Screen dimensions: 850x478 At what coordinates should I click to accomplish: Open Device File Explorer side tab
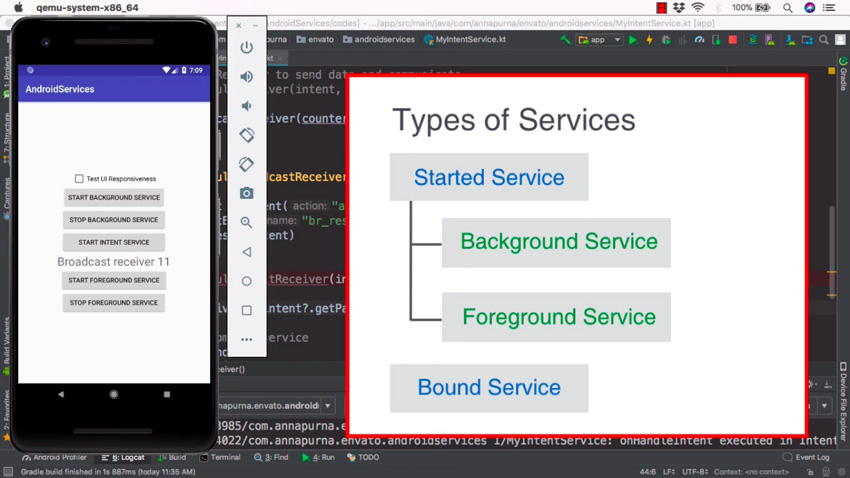click(x=843, y=402)
